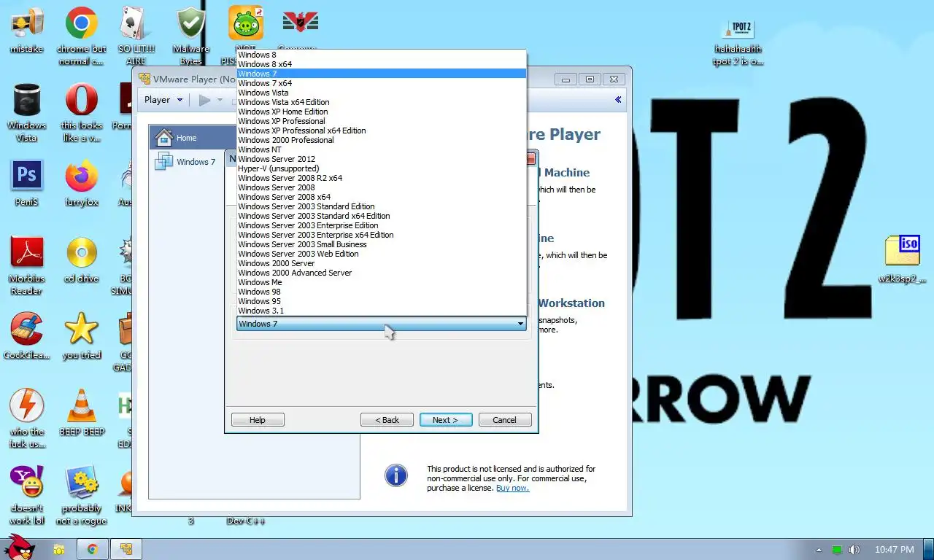Image resolution: width=934 pixels, height=560 pixels.
Task: Click the Help button in wizard
Action: pos(258,420)
